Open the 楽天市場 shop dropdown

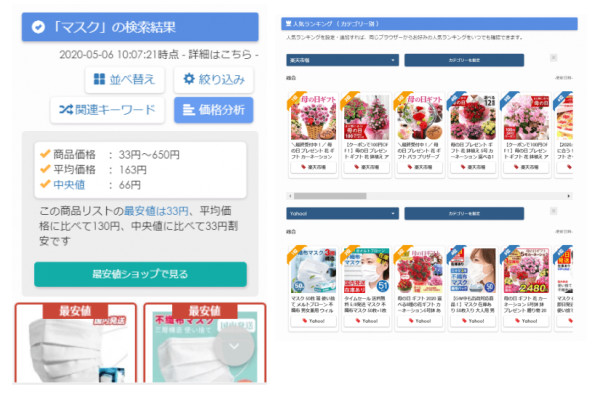point(342,60)
